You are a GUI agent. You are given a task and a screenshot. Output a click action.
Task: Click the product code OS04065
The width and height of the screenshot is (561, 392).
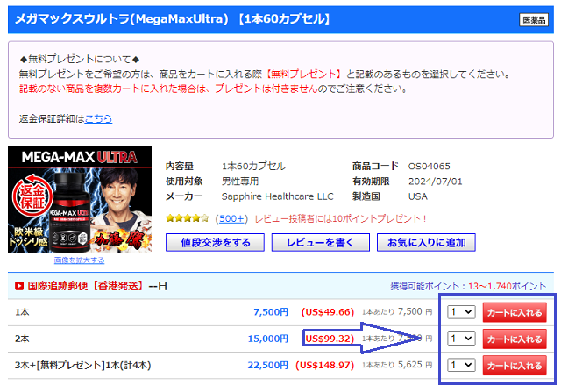[x=429, y=166]
